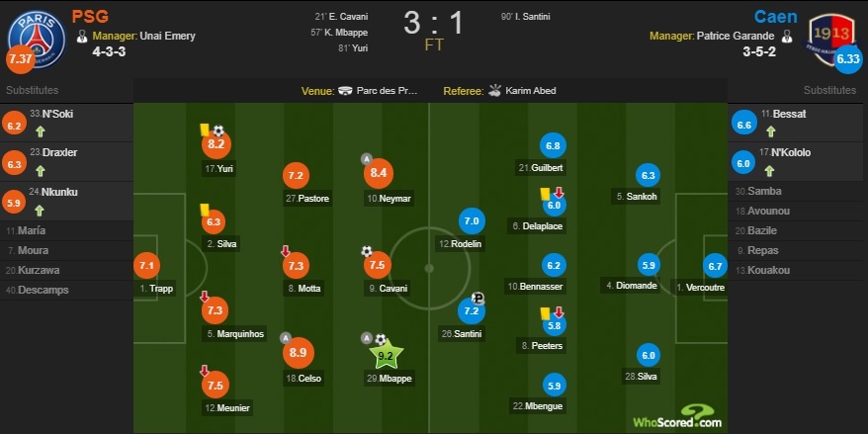Click the whistle icon beside Referee
868x434 pixels.
pyautogui.click(x=495, y=90)
